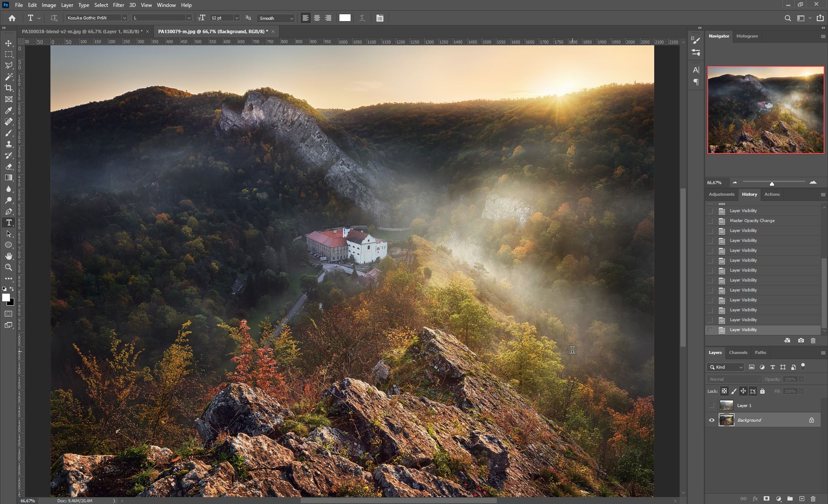This screenshot has width=828, height=504.
Task: Click Navigator preview thumbnail
Action: (x=765, y=110)
